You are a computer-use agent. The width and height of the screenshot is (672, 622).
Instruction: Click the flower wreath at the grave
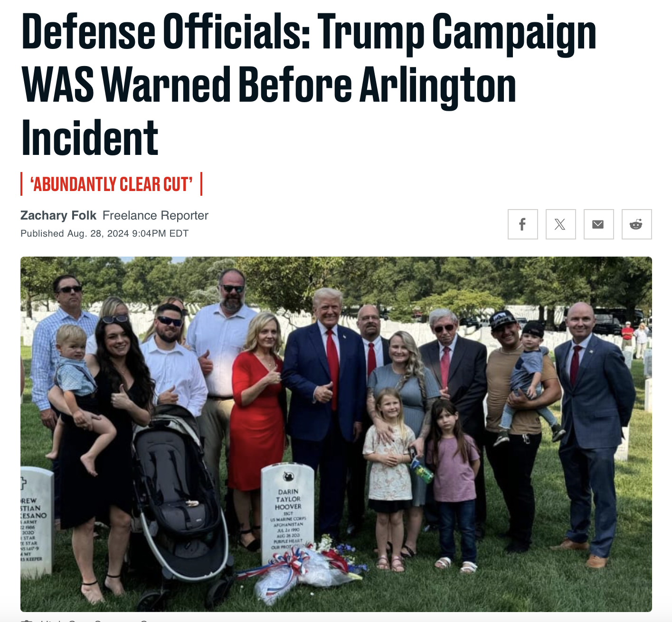tap(304, 568)
